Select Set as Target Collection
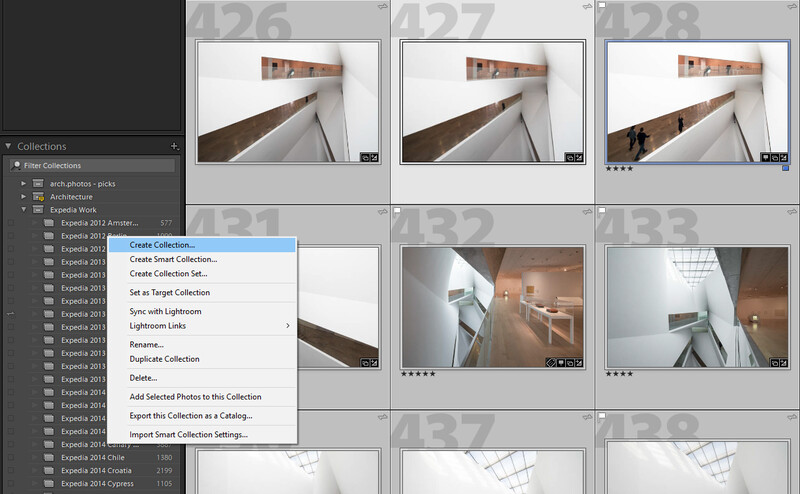Viewport: 800px width, 494px height. [x=202, y=292]
